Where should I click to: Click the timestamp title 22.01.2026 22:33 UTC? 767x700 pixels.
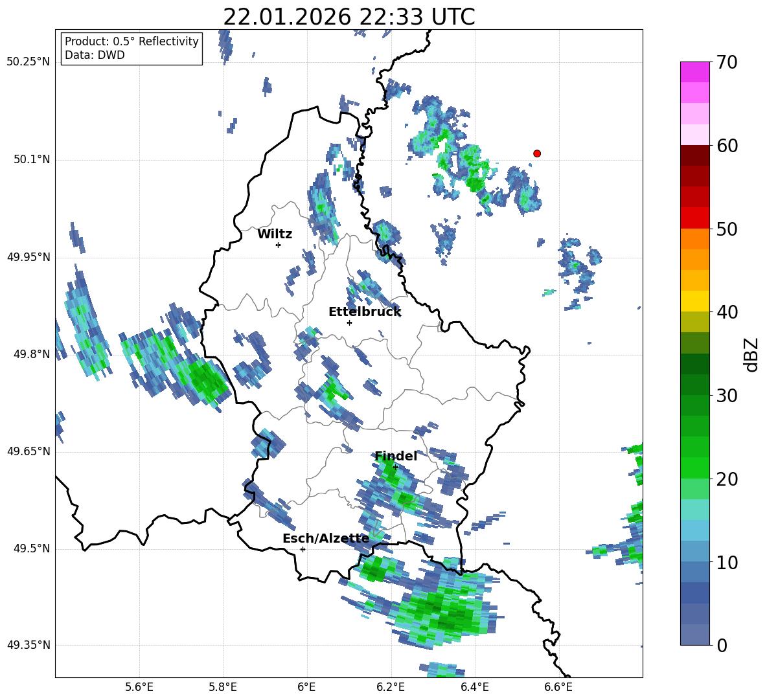(349, 17)
